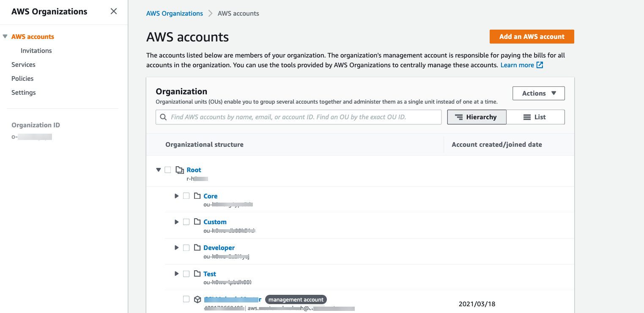Screen dimensions: 644x313
Task: Click the Core OU folder icon
Action: pyautogui.click(x=197, y=196)
